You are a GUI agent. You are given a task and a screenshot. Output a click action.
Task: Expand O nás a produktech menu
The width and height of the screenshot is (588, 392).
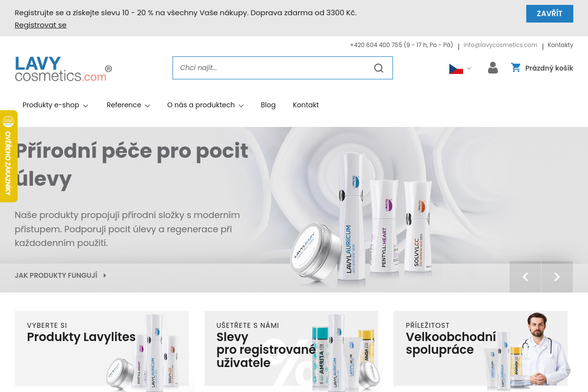point(205,105)
